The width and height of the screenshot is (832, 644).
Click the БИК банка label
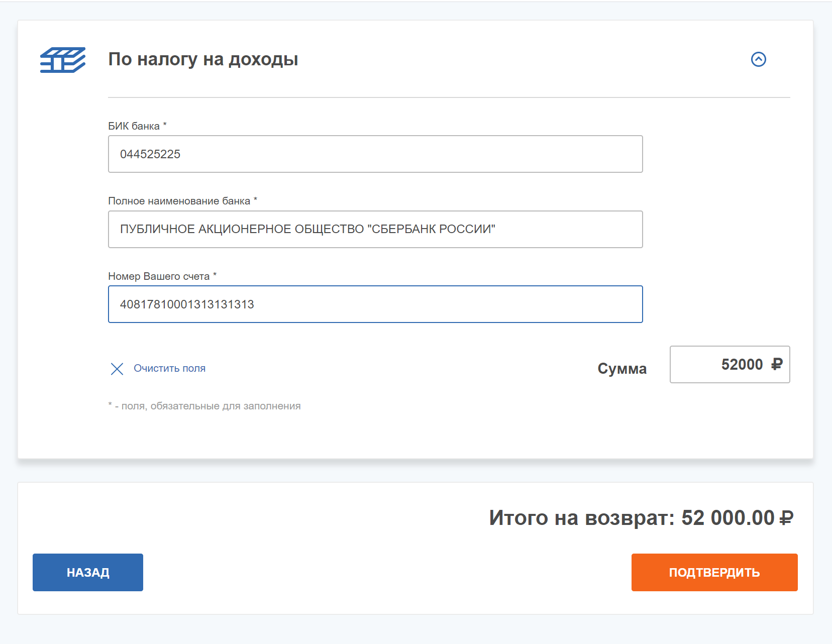[x=134, y=126]
